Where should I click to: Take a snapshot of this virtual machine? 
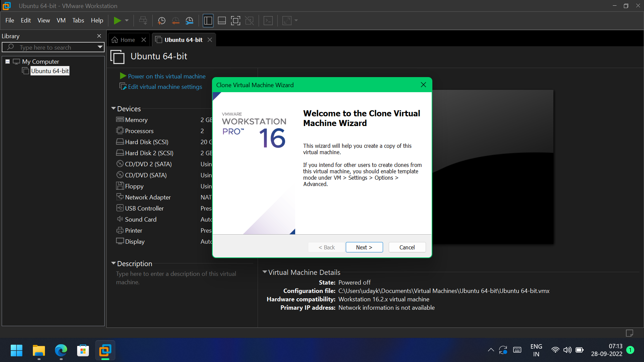pos(161,21)
